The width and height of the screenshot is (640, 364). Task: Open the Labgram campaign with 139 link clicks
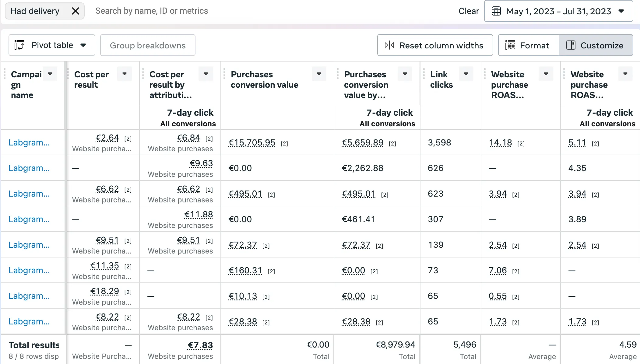pyautogui.click(x=29, y=245)
